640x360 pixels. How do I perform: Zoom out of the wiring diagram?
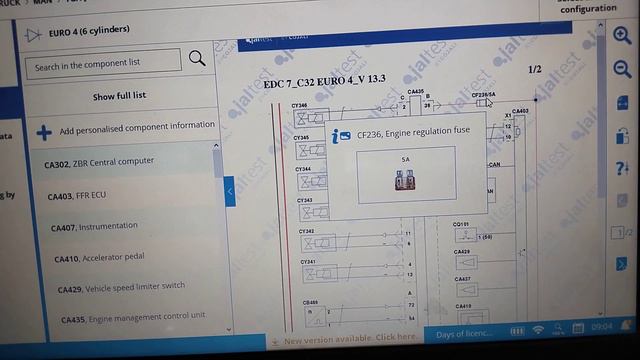(x=622, y=69)
